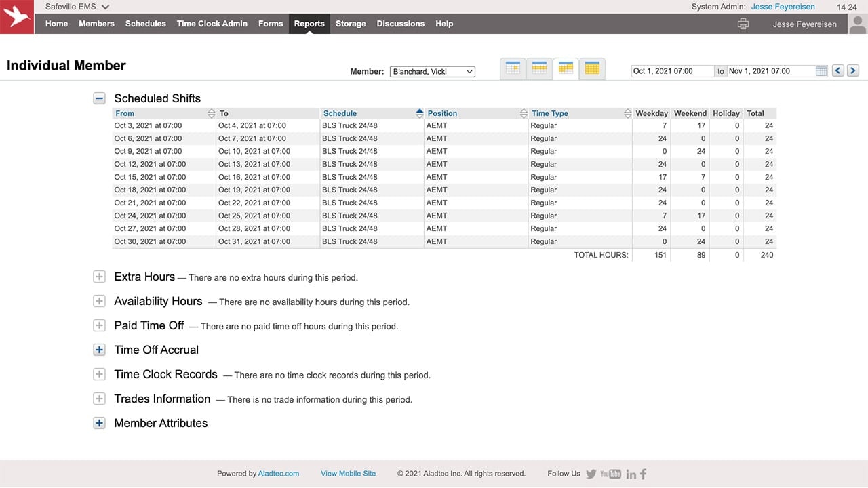This screenshot has width=868, height=488.
Task: Click the Time Type column header
Action: point(550,113)
